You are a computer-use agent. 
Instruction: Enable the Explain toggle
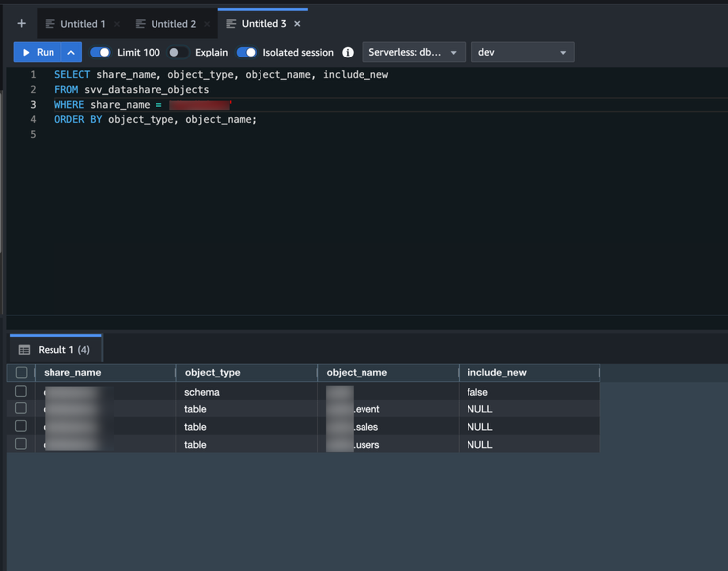[x=178, y=52]
